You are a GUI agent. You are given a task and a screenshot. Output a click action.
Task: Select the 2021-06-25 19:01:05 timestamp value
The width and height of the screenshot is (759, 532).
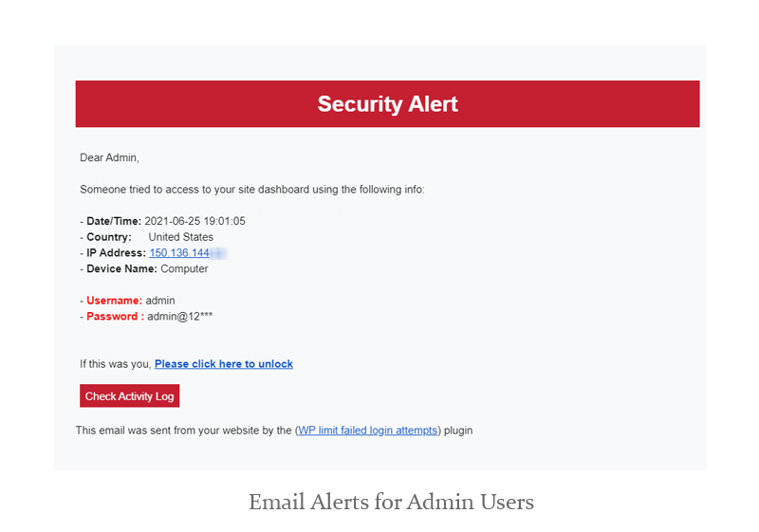point(194,221)
